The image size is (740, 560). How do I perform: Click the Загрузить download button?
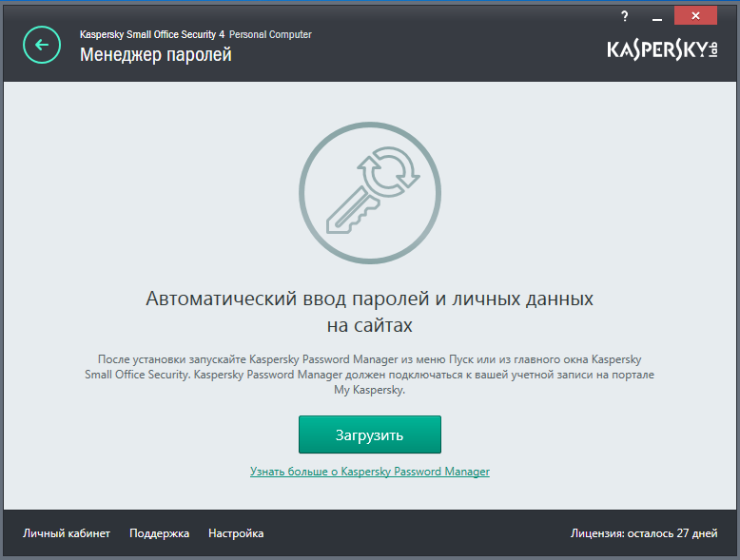(x=370, y=434)
